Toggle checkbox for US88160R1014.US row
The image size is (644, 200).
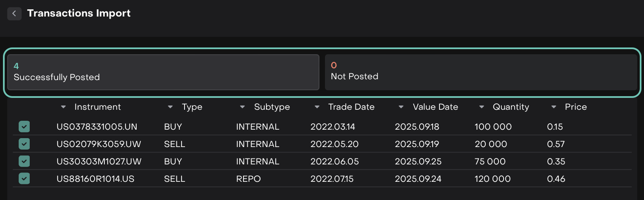(x=24, y=179)
